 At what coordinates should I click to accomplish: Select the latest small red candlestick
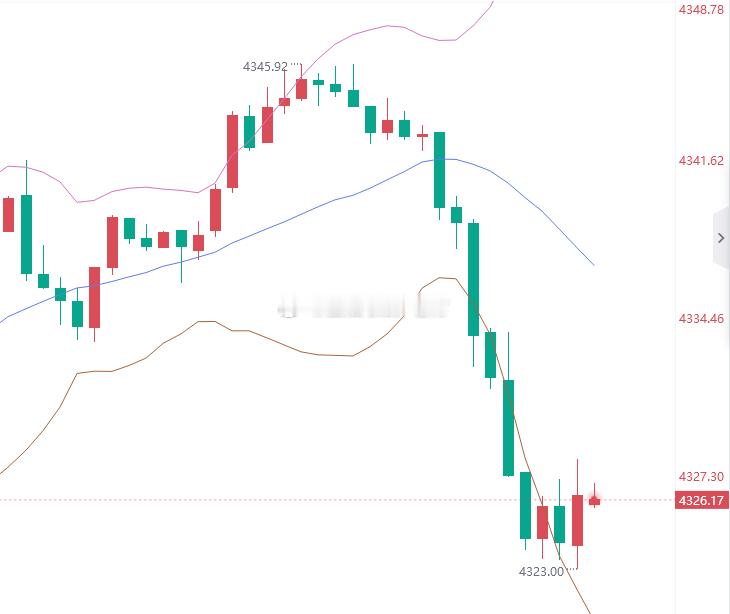coord(595,500)
